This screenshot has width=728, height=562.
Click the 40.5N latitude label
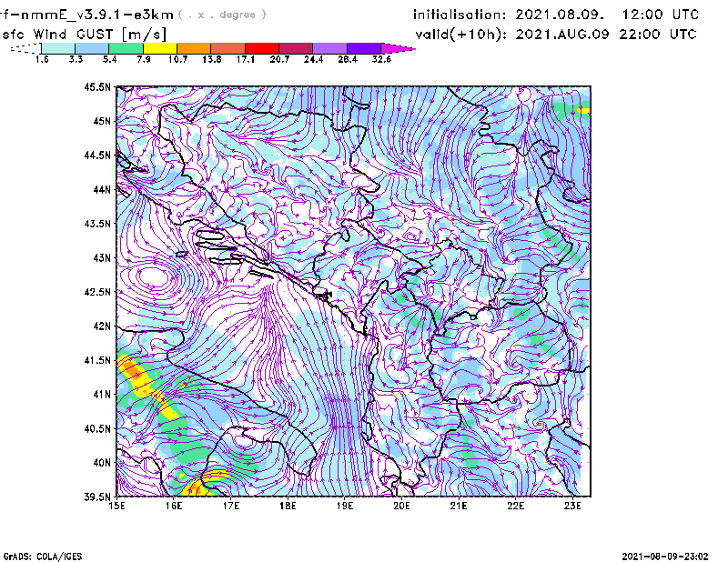97,428
